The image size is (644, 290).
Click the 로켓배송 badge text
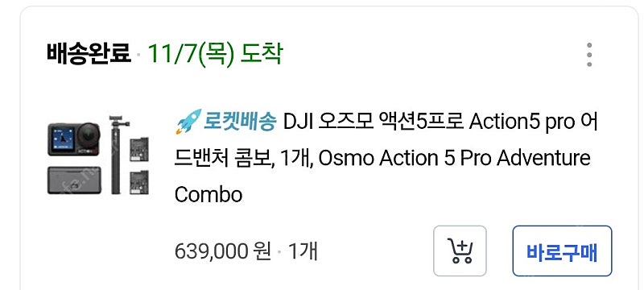pos(240,122)
